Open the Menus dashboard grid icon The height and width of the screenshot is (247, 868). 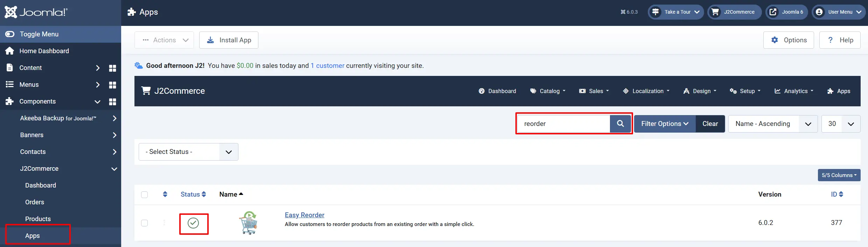pos(112,85)
